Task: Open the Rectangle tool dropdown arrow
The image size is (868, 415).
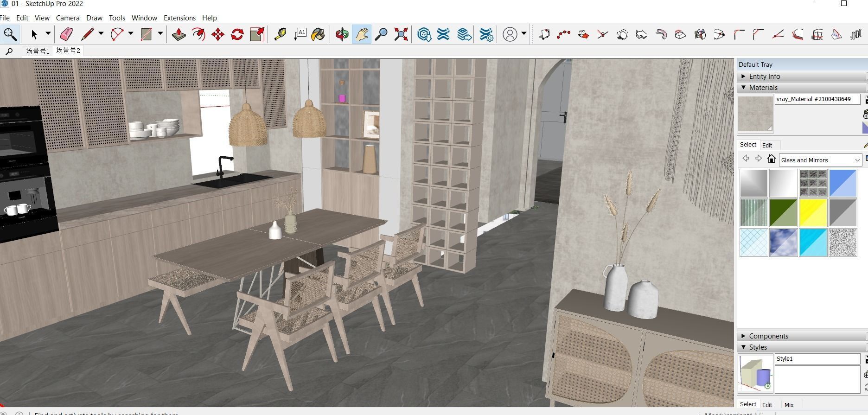Action: pos(160,34)
